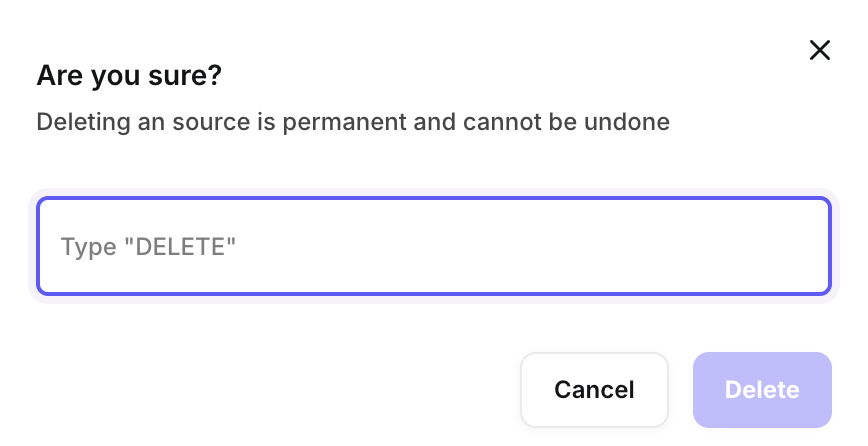The width and height of the screenshot is (868, 446).
Task: Cancel the source deletion
Action: [x=594, y=390]
